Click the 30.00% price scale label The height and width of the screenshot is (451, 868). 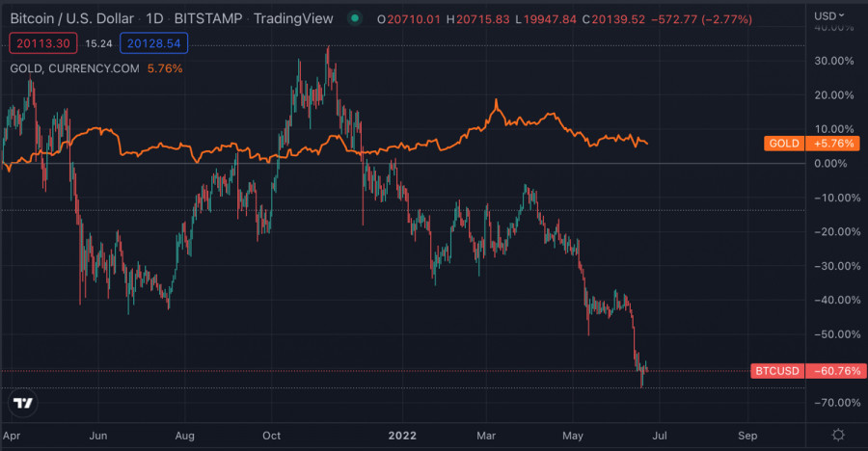pyautogui.click(x=833, y=61)
